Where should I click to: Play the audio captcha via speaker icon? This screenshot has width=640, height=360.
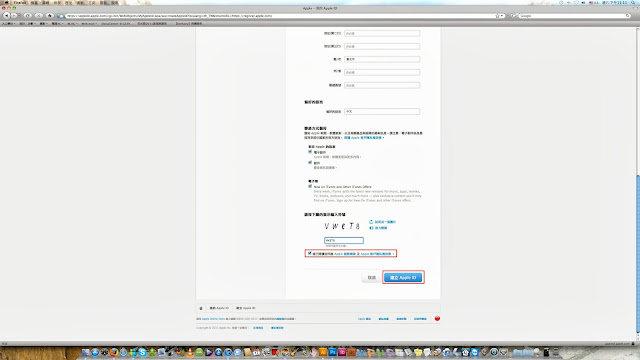tap(371, 228)
